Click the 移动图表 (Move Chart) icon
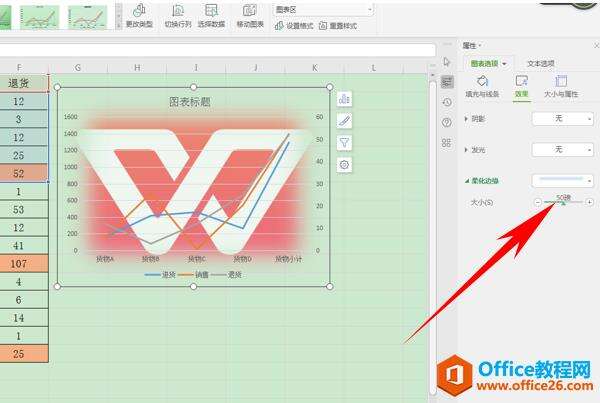This screenshot has width=600, height=403. coord(250,16)
